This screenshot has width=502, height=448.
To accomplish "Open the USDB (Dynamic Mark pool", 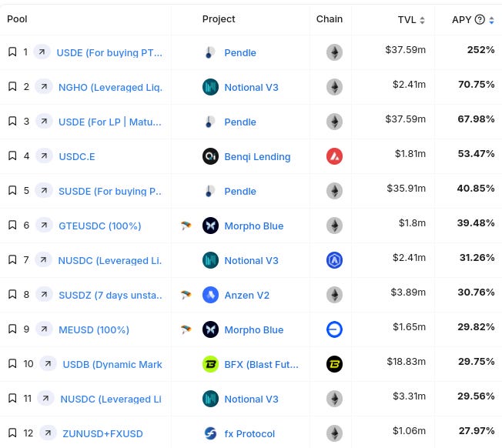I will tap(112, 364).
